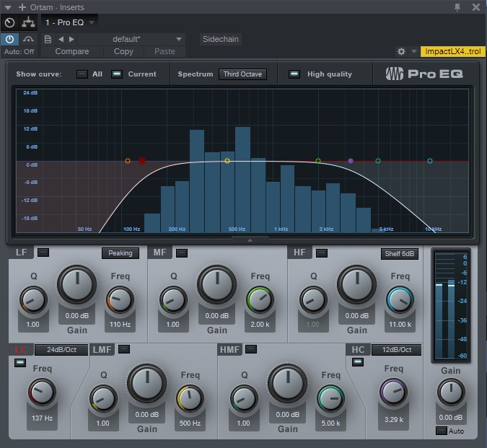Click the output Gain knob
Image resolution: width=487 pixels, height=448 pixels.
pyautogui.click(x=451, y=392)
